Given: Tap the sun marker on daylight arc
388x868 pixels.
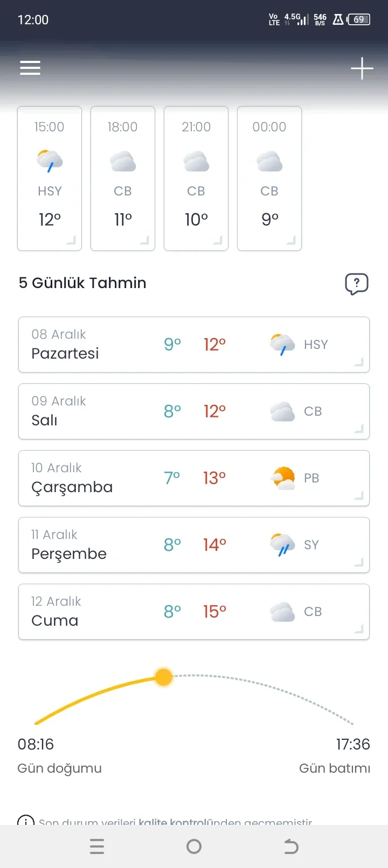Looking at the screenshot, I should (164, 677).
